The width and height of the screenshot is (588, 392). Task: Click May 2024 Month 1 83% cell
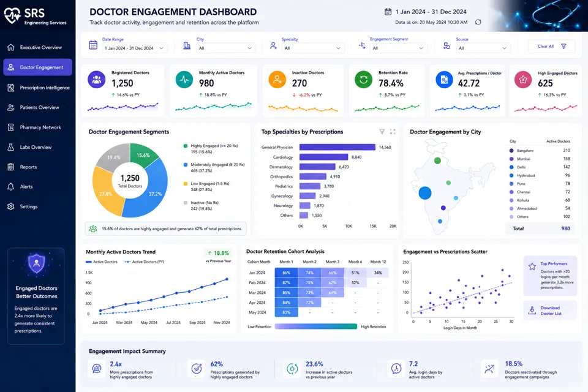click(287, 312)
